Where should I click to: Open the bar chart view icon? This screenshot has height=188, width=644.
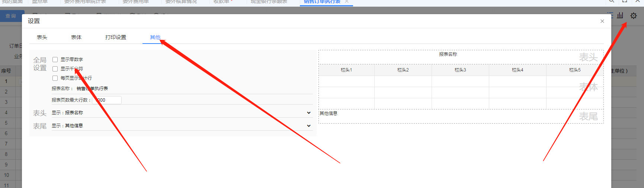pyautogui.click(x=620, y=15)
